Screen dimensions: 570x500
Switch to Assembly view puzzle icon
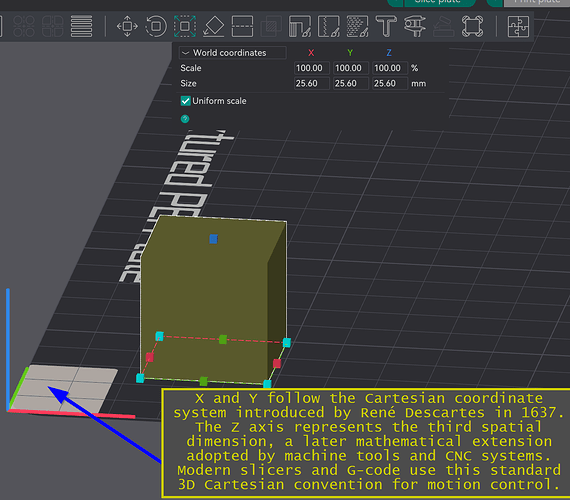coord(518,26)
